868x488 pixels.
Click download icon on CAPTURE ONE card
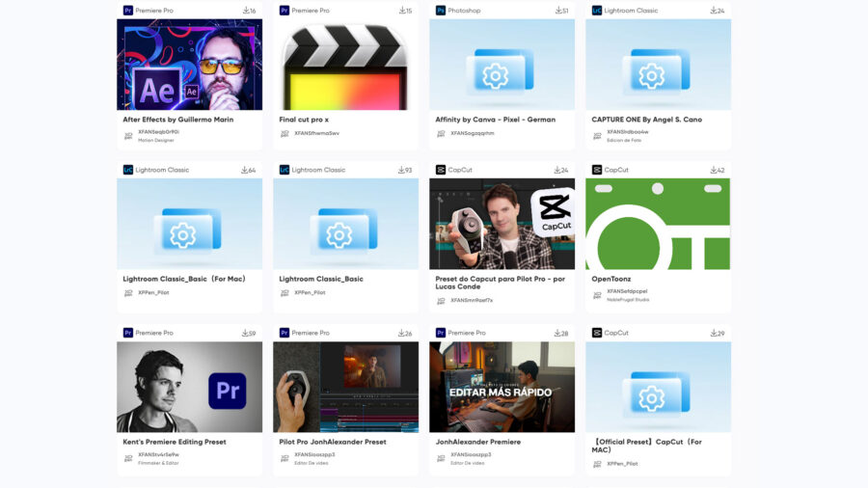(x=714, y=11)
